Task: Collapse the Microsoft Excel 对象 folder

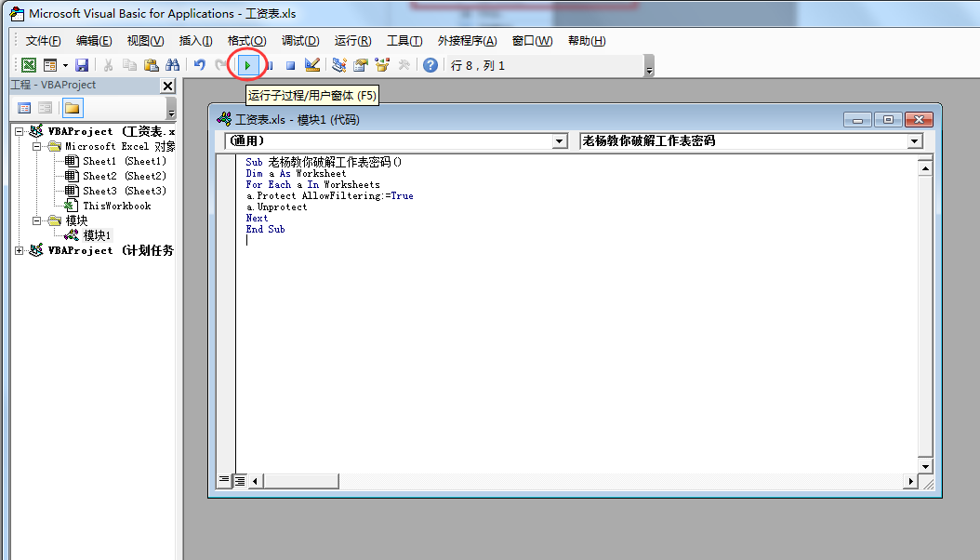Action: pyautogui.click(x=37, y=146)
